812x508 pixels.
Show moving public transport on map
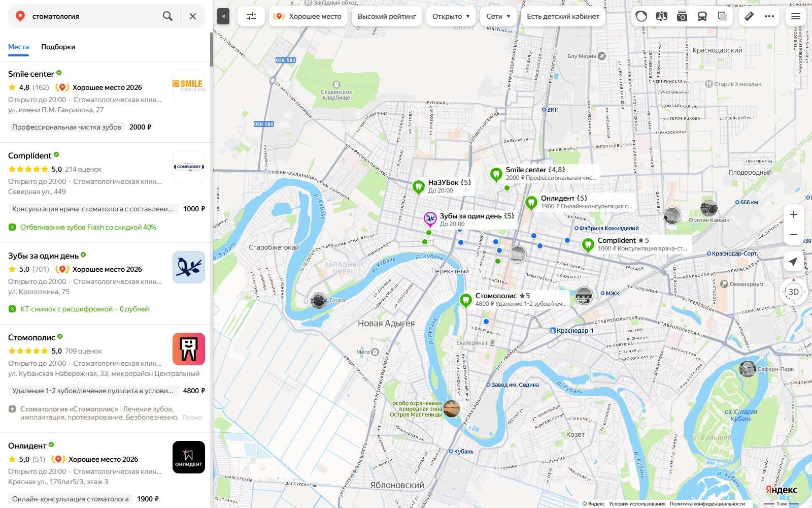point(702,16)
